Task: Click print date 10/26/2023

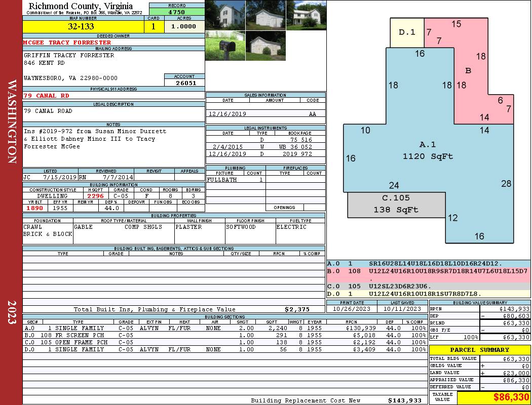Action: 352,309
